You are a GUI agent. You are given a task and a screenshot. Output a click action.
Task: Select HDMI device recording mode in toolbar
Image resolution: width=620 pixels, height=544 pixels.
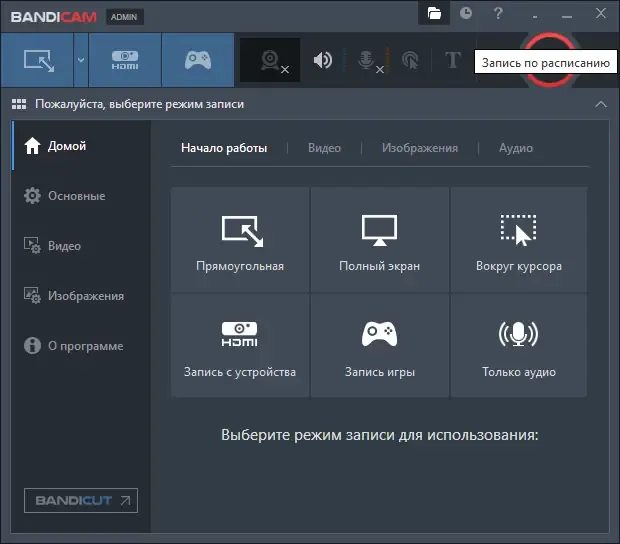pos(125,60)
